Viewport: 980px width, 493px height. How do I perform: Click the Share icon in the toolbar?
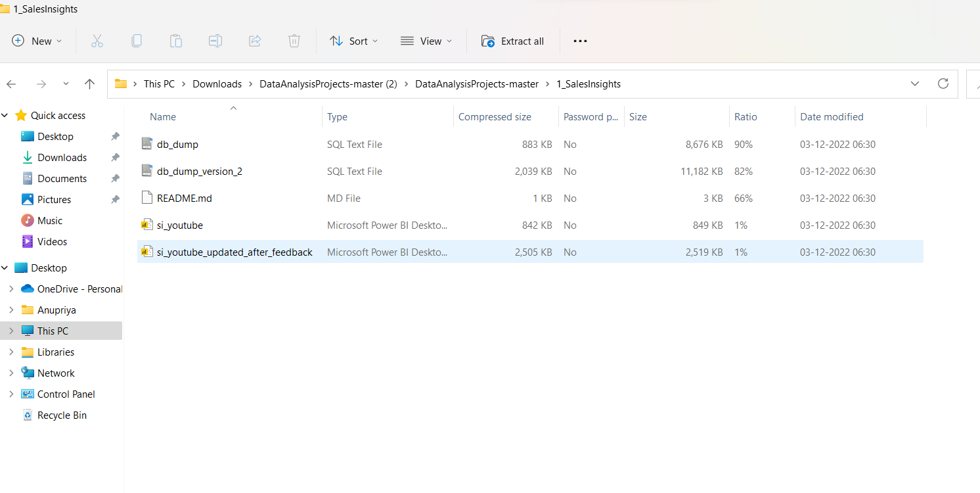pos(255,41)
